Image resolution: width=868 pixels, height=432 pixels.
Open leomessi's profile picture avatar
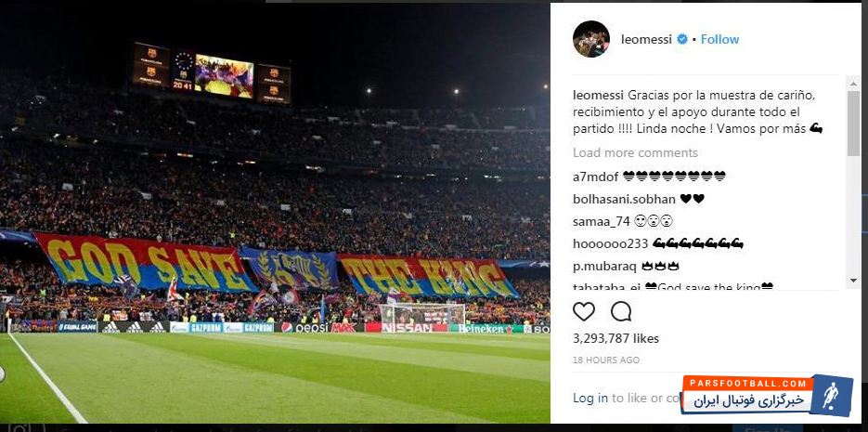tap(591, 39)
